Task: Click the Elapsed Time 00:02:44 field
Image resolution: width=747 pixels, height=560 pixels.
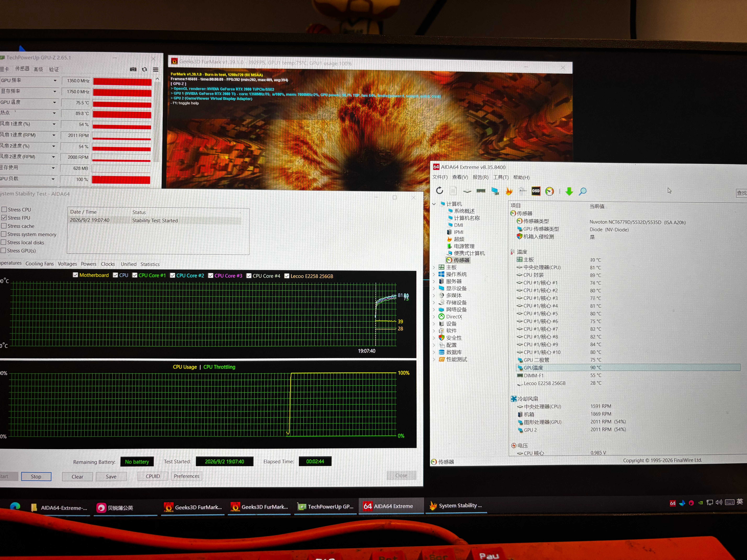Action: 315,461
